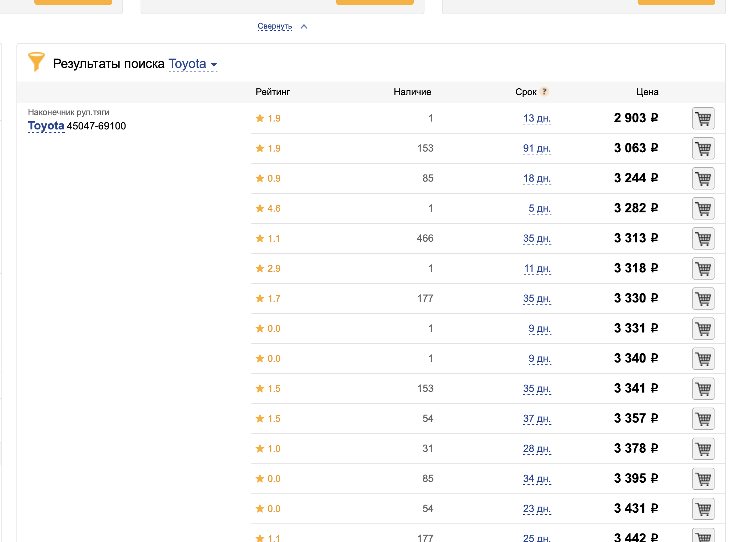Add the 3 378 ₽ offer to cart
756x542 pixels.
[703, 449]
